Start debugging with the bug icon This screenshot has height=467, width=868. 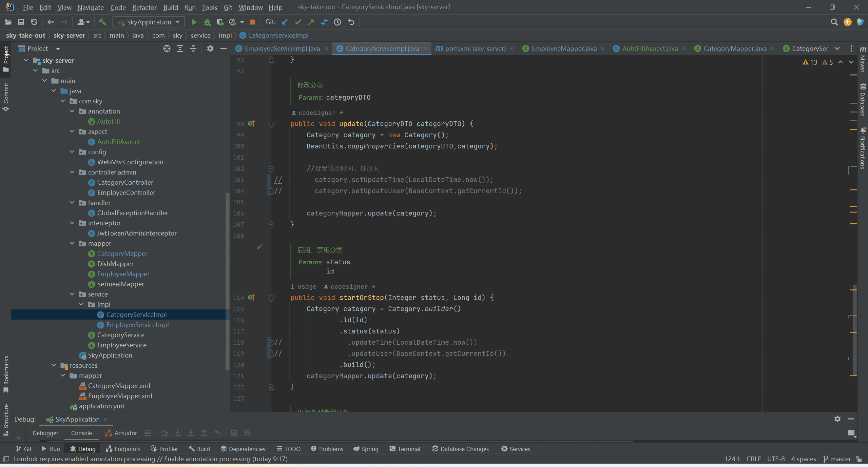(x=207, y=22)
